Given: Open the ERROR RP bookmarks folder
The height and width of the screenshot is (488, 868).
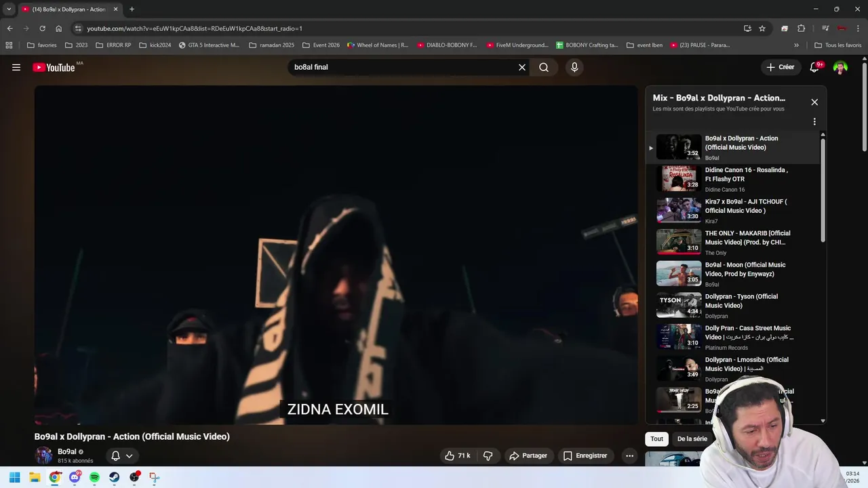Looking at the screenshot, I should tap(113, 45).
